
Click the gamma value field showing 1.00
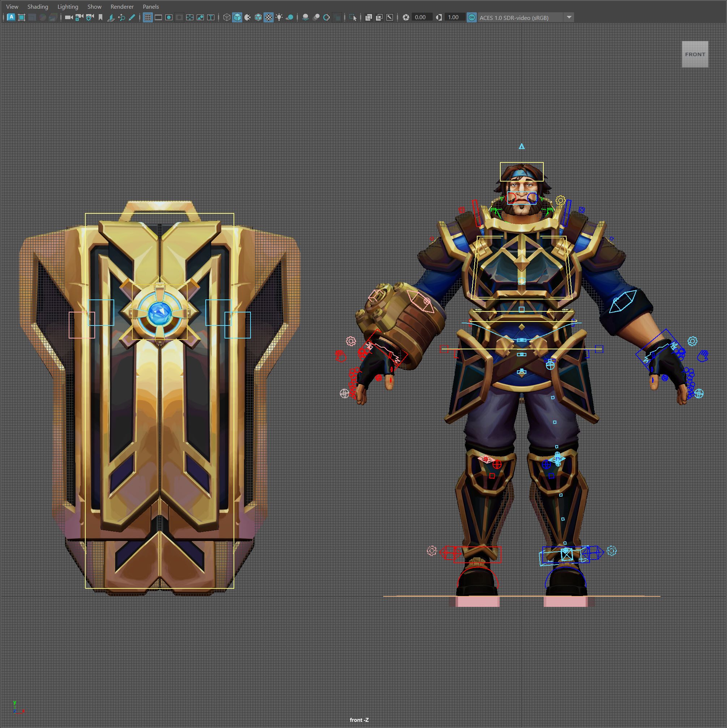(455, 17)
